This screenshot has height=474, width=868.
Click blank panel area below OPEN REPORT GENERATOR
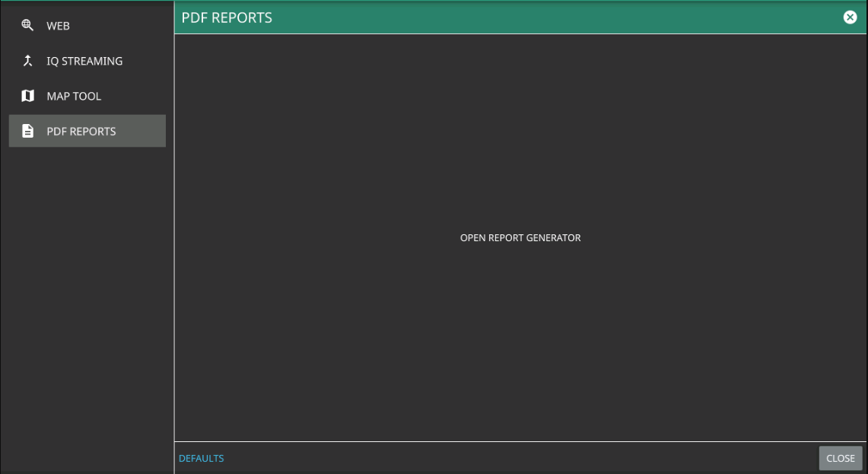[x=520, y=342]
